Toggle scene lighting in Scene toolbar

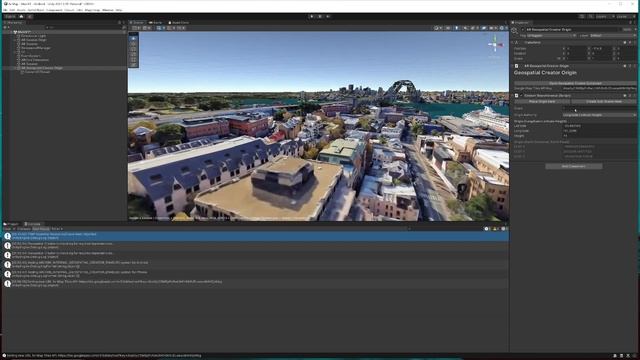[457, 28]
